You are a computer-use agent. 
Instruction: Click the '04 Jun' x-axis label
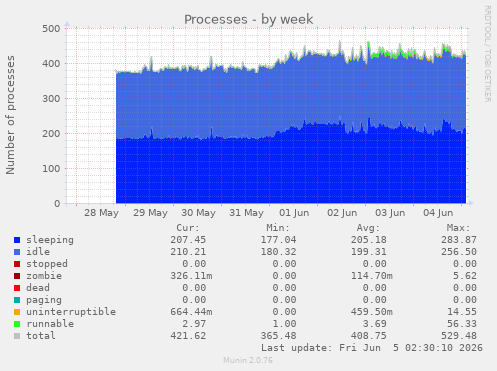pyautogui.click(x=438, y=213)
